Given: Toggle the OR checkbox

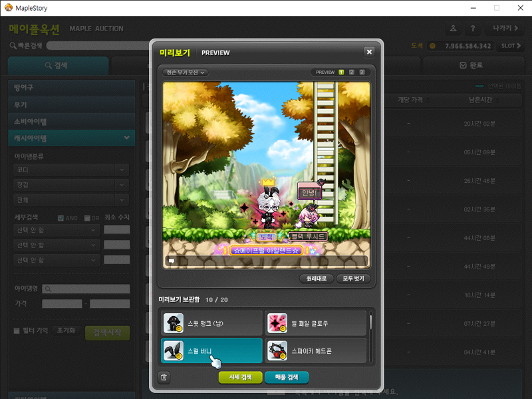Looking at the screenshot, I should click(87, 218).
